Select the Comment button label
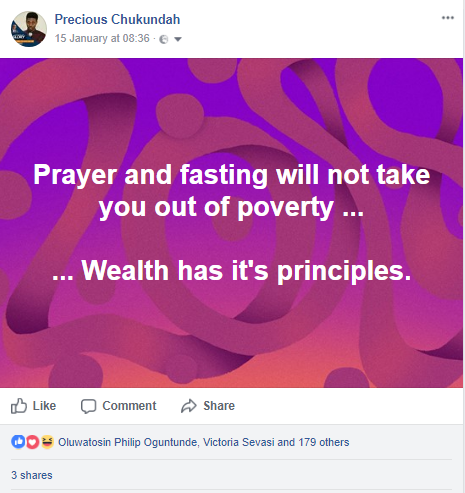Image resolution: width=465 pixels, height=493 pixels. tap(129, 406)
